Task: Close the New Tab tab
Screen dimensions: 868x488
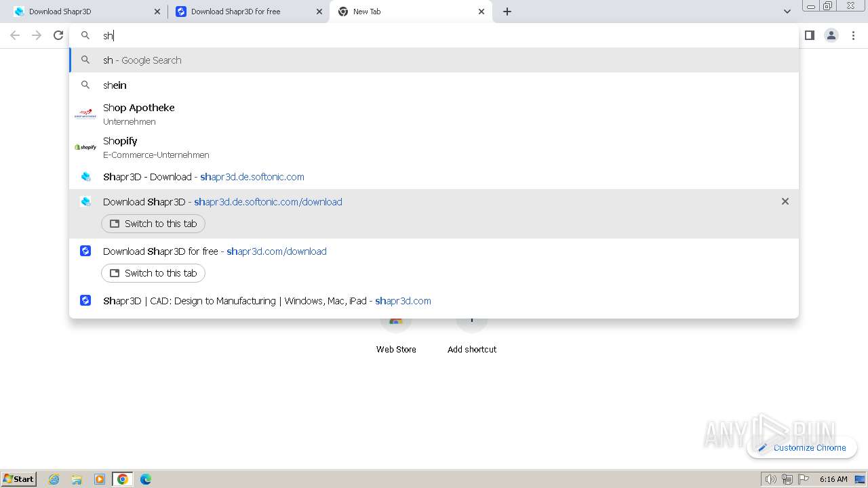Action: 481,12
